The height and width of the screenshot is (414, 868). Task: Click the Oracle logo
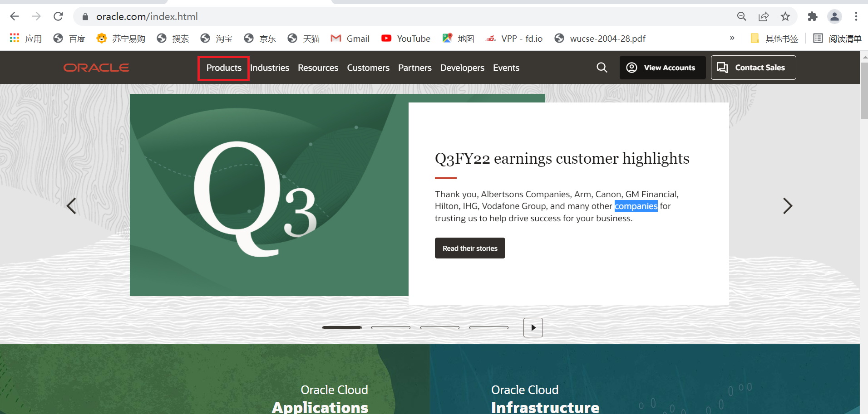(x=96, y=68)
